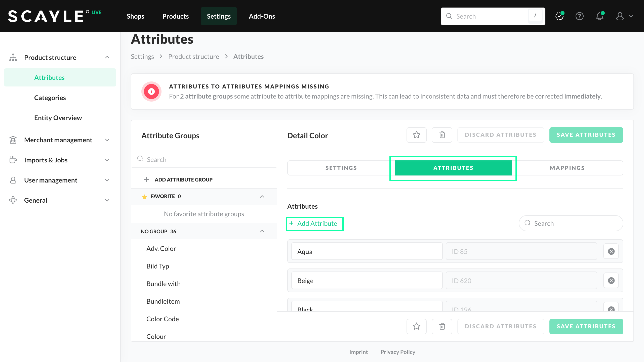
Task: Click top Save Attributes button
Action: pyautogui.click(x=586, y=135)
